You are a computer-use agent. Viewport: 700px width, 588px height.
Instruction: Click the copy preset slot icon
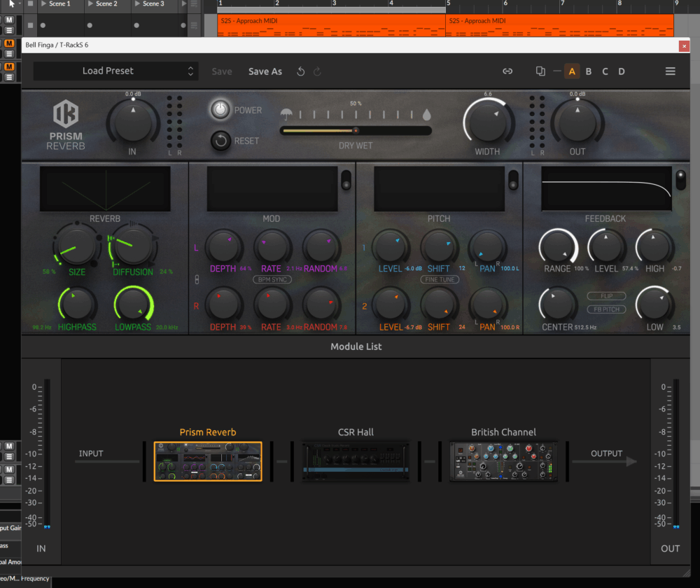pos(540,71)
